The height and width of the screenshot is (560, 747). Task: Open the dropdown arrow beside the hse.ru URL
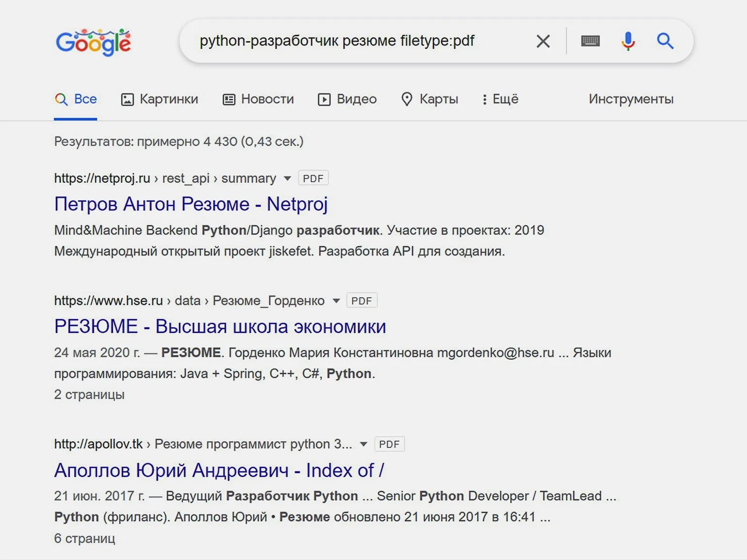point(336,301)
